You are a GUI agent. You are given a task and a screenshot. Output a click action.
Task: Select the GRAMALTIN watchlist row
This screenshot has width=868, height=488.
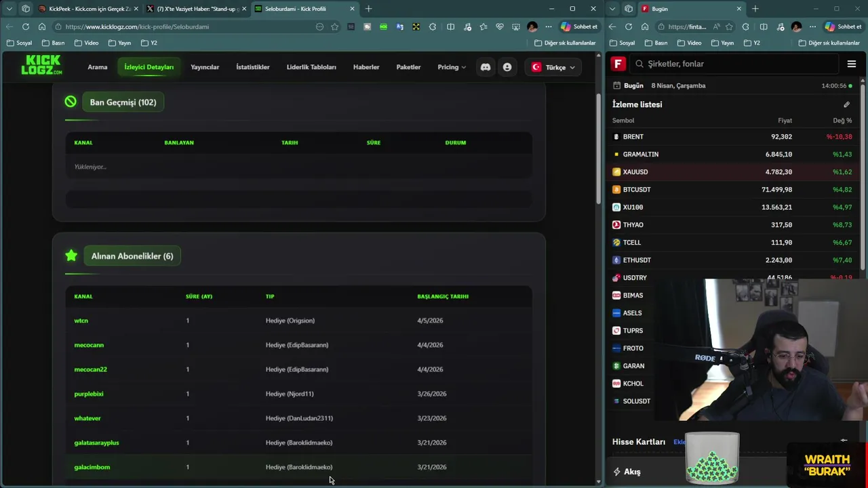pyautogui.click(x=732, y=154)
